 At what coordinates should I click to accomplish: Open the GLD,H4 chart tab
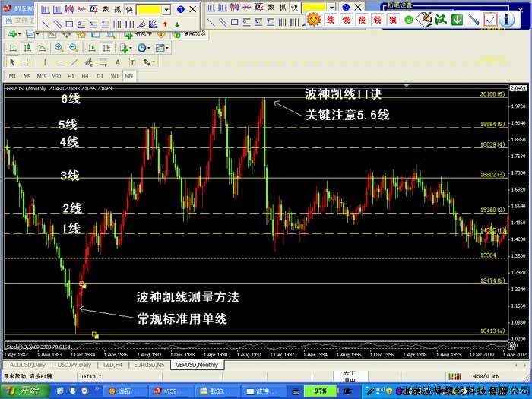click(x=113, y=365)
